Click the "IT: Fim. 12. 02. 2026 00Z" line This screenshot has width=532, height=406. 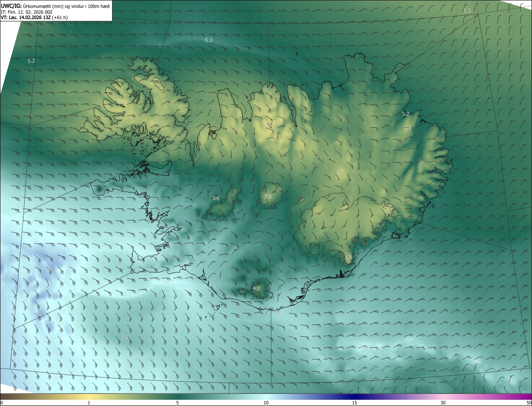click(x=27, y=12)
